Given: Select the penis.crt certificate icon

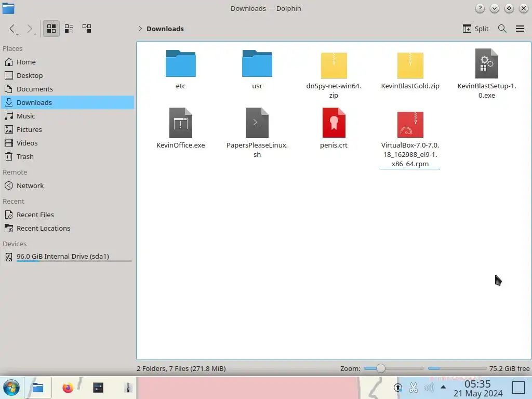Looking at the screenshot, I should pos(334,123).
